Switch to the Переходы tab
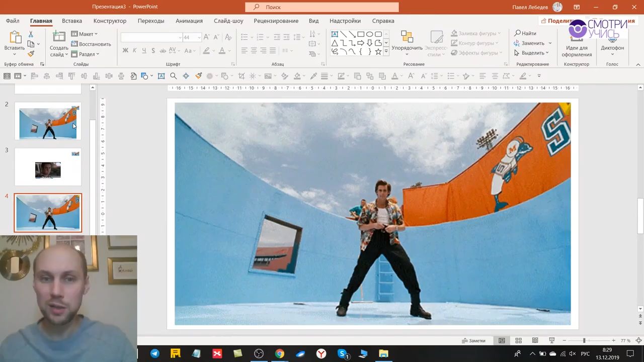Image resolution: width=644 pixels, height=362 pixels. coord(151,21)
